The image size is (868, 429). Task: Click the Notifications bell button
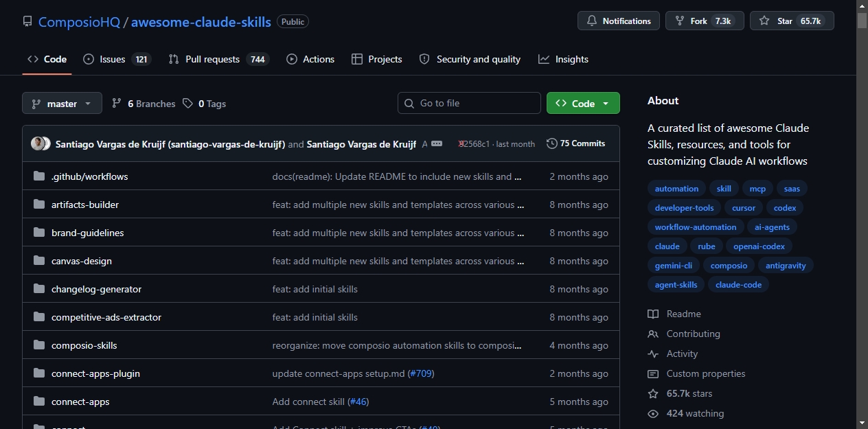(619, 21)
